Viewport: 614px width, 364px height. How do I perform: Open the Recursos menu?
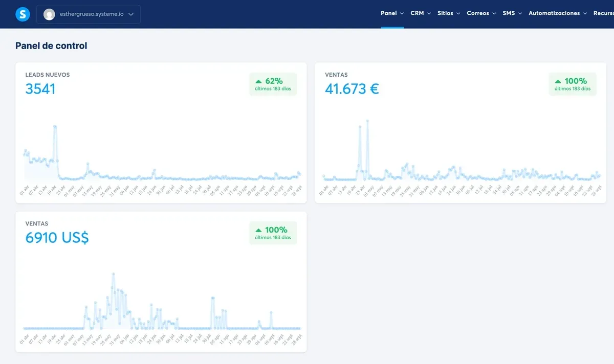604,13
